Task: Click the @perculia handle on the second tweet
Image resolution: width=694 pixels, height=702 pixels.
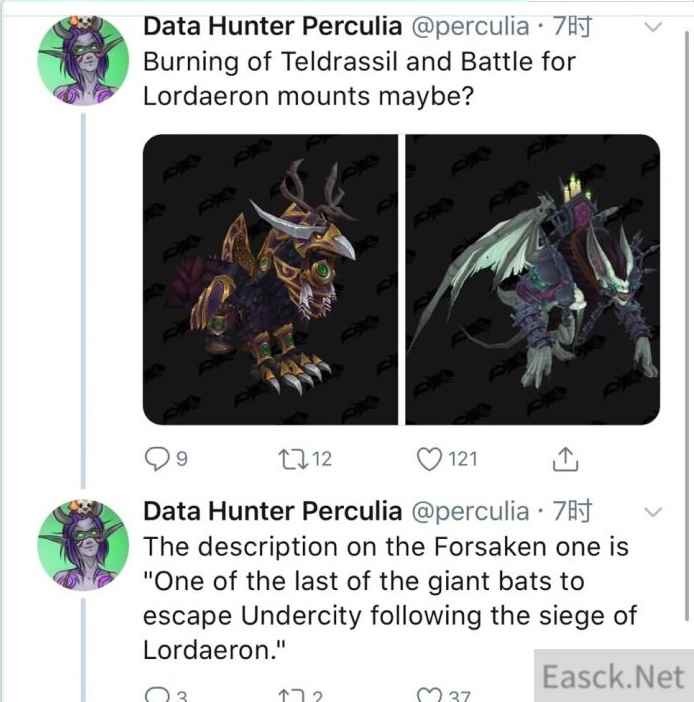Action: (x=470, y=511)
